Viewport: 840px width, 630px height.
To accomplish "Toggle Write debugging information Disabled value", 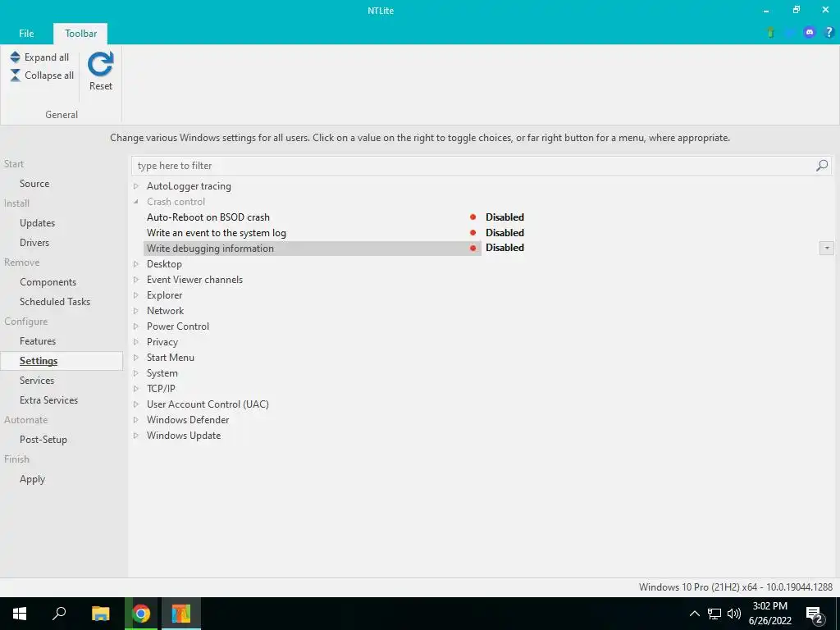I will pyautogui.click(x=504, y=248).
